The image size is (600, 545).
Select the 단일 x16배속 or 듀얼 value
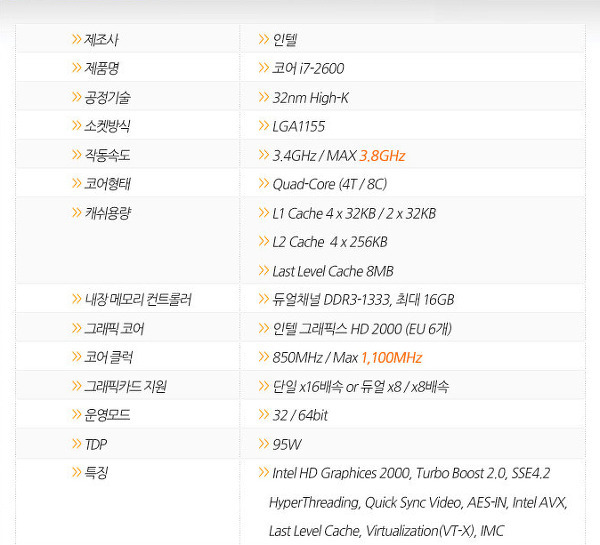click(x=361, y=387)
